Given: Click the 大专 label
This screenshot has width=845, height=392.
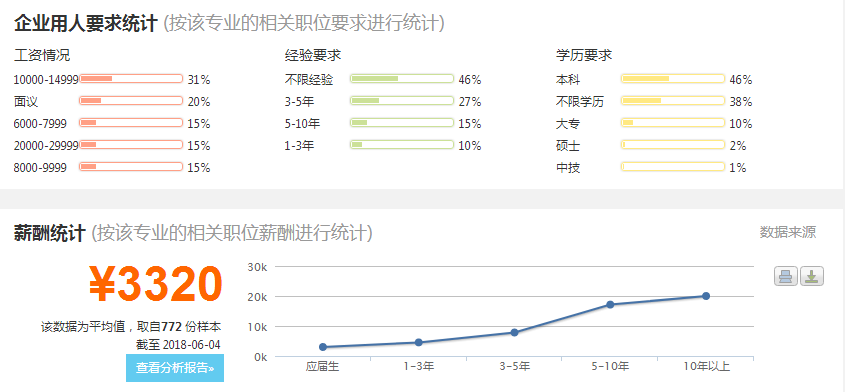Looking at the screenshot, I should click(x=568, y=124).
